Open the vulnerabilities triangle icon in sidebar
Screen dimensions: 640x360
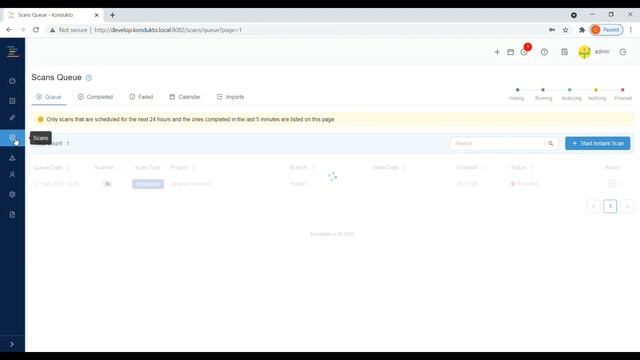tap(12, 158)
